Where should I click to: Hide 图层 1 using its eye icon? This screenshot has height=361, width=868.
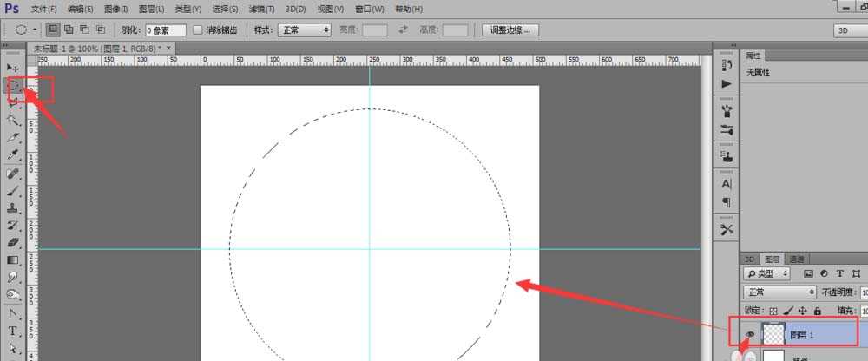coord(750,332)
